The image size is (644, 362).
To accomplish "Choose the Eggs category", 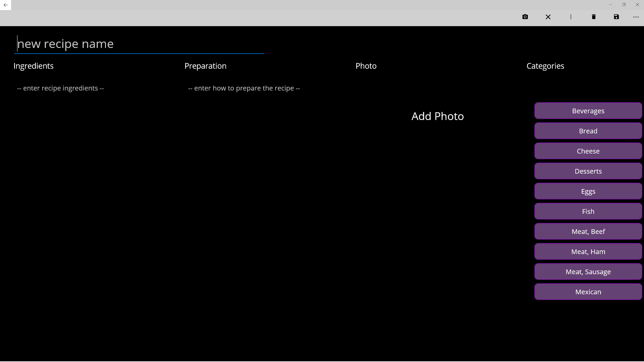I will click(x=588, y=191).
